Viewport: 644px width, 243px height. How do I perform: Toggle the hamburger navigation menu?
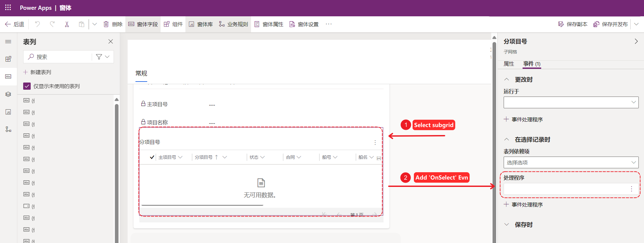[x=8, y=41]
